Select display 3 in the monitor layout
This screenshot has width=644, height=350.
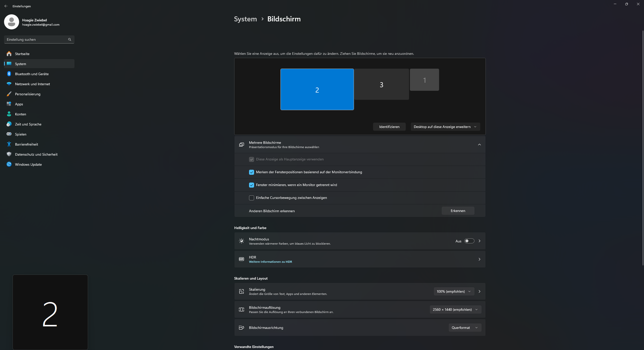click(x=381, y=84)
